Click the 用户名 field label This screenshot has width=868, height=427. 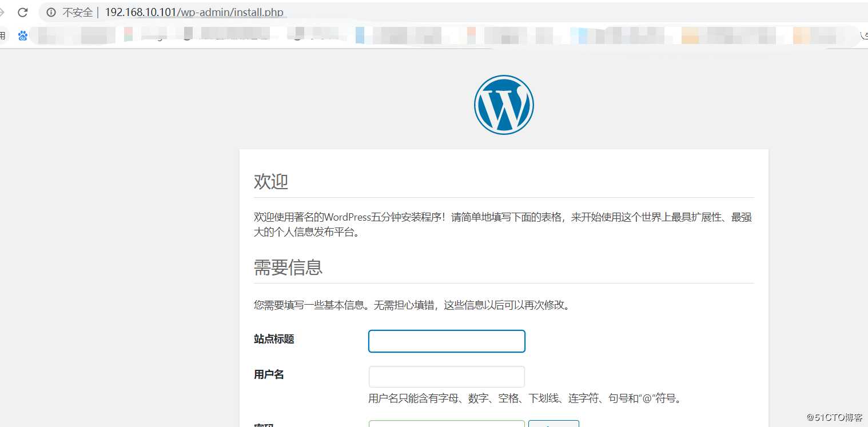[269, 374]
